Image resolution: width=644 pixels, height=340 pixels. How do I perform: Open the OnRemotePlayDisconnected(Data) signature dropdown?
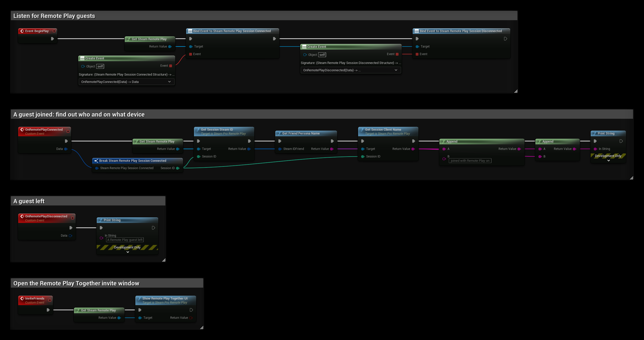[351, 70]
